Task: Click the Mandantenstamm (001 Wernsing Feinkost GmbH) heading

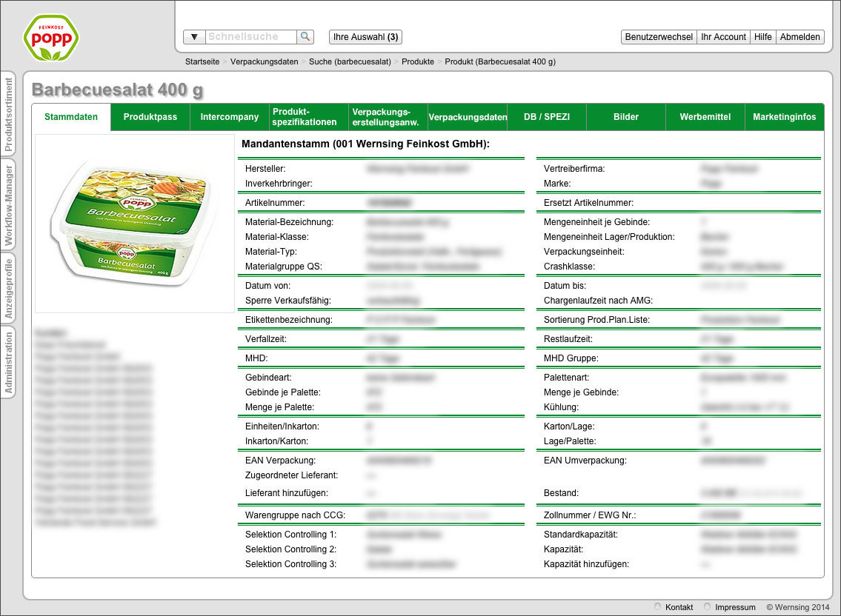Action: [365, 144]
